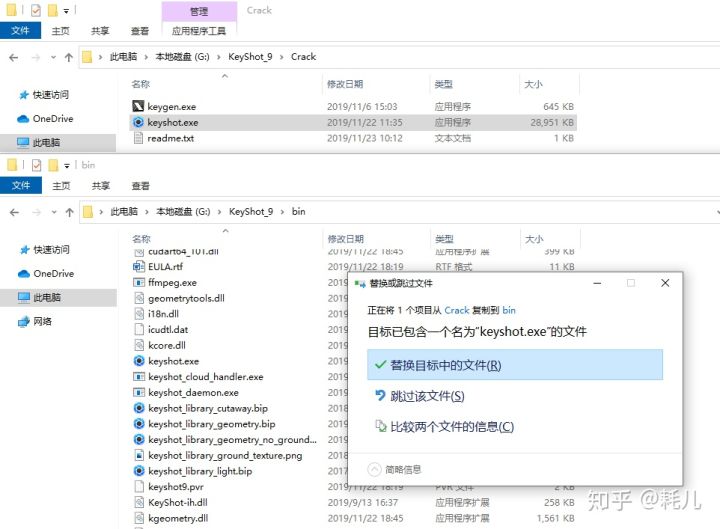Click the Crack source link in dialog
Image resolution: width=720 pixels, height=529 pixels.
point(457,310)
